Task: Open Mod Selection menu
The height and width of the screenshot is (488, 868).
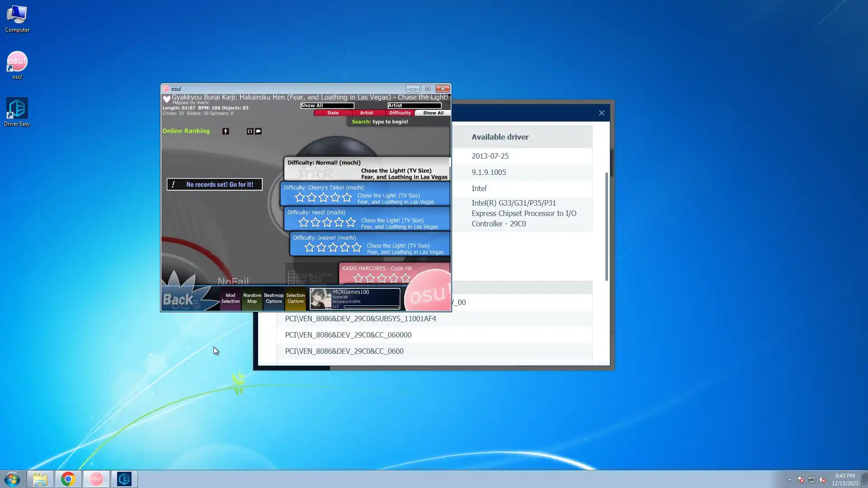Action: (230, 298)
